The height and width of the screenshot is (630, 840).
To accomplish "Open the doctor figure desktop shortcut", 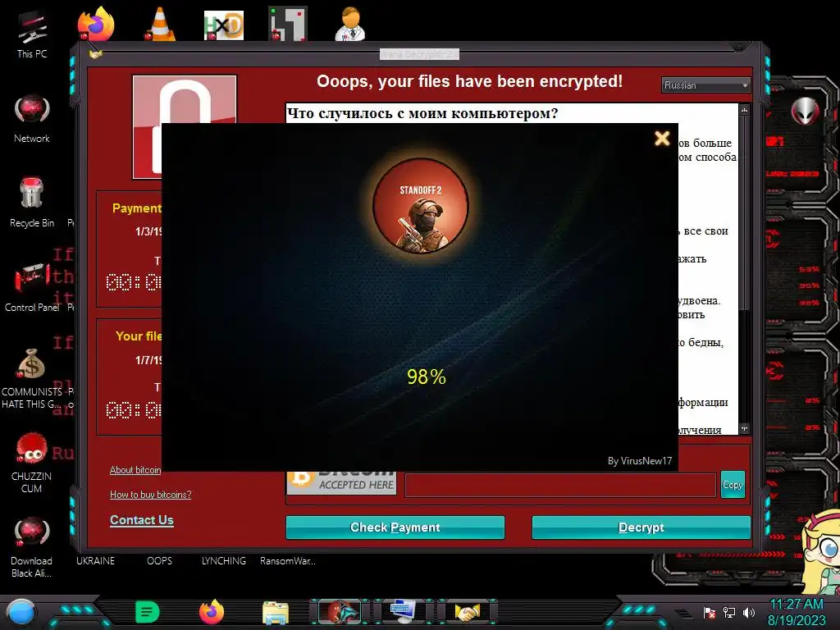I will tap(350, 24).
